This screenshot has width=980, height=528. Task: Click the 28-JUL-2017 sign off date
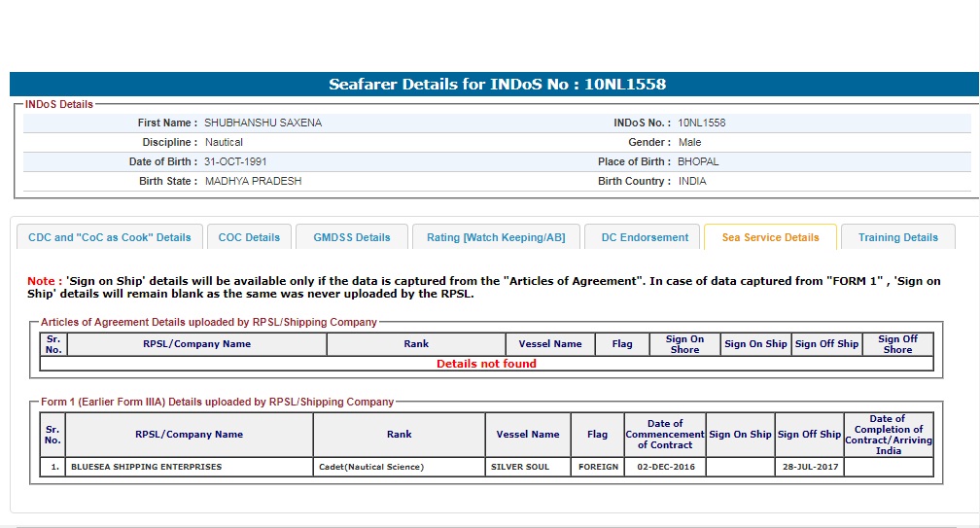coord(808,467)
